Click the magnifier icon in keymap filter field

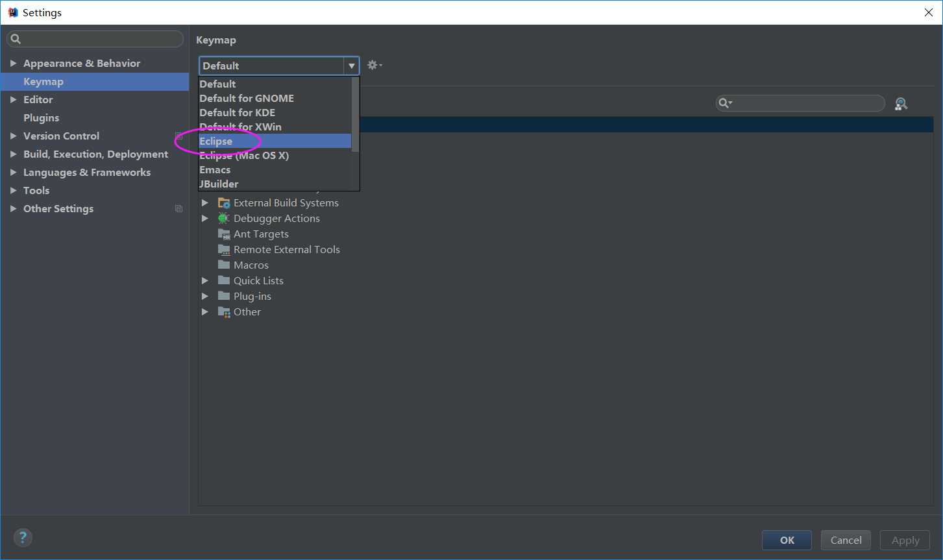coord(726,103)
